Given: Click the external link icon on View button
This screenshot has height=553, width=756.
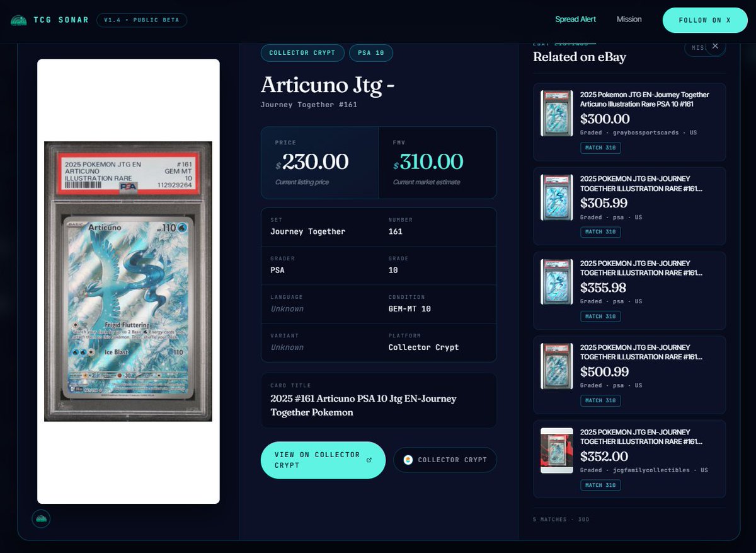Looking at the screenshot, I should click(369, 460).
